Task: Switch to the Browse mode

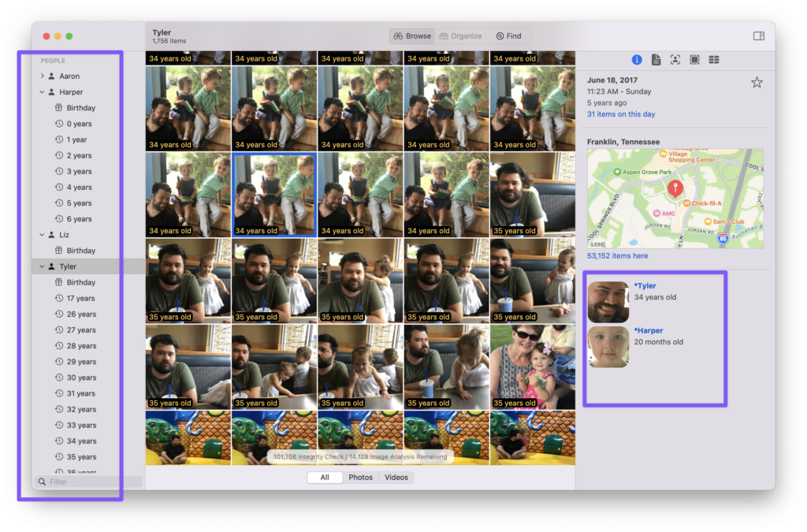Action: 412,36
